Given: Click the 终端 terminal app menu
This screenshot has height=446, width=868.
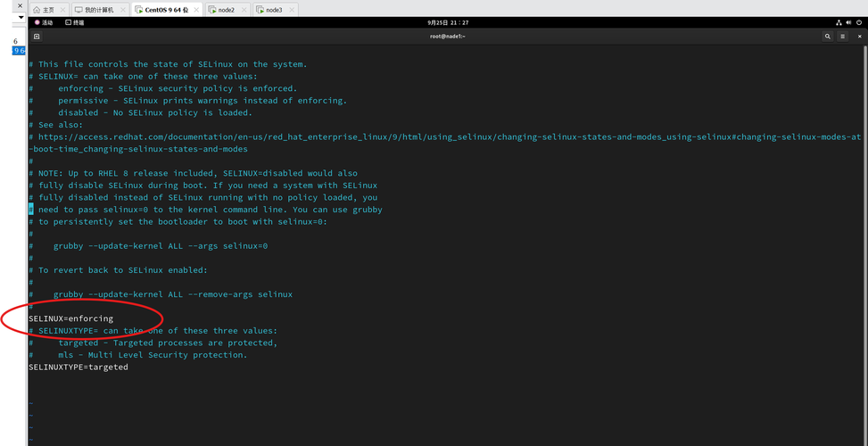Looking at the screenshot, I should point(76,22).
